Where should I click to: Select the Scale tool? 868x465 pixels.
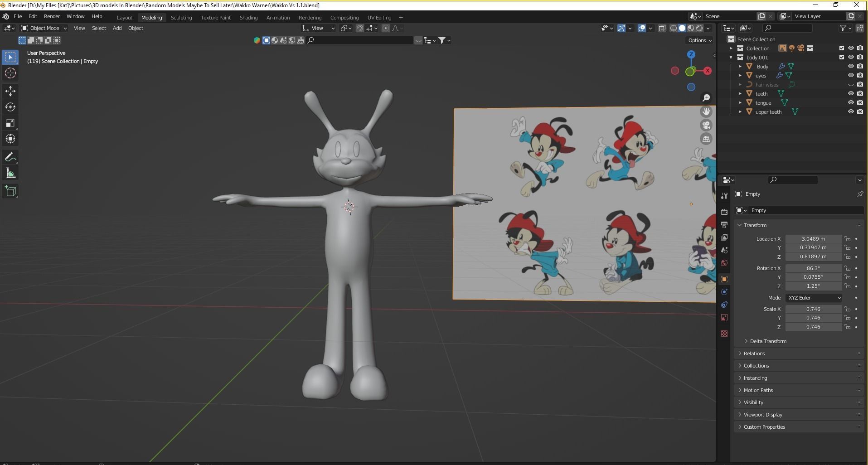pyautogui.click(x=10, y=123)
